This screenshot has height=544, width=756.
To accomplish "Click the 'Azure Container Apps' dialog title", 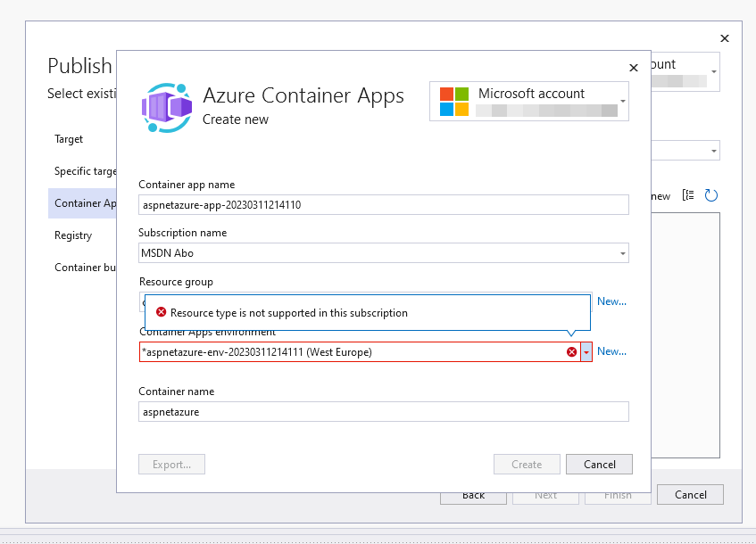I will (x=303, y=95).
